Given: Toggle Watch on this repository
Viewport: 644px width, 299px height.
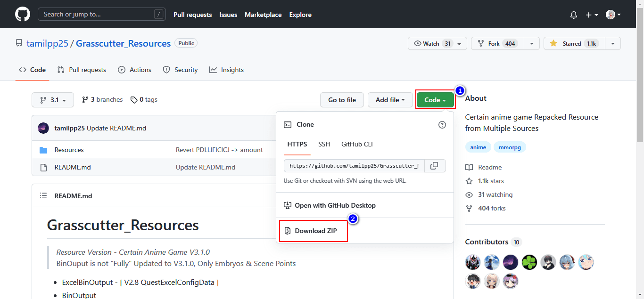Looking at the screenshot, I should (432, 43).
